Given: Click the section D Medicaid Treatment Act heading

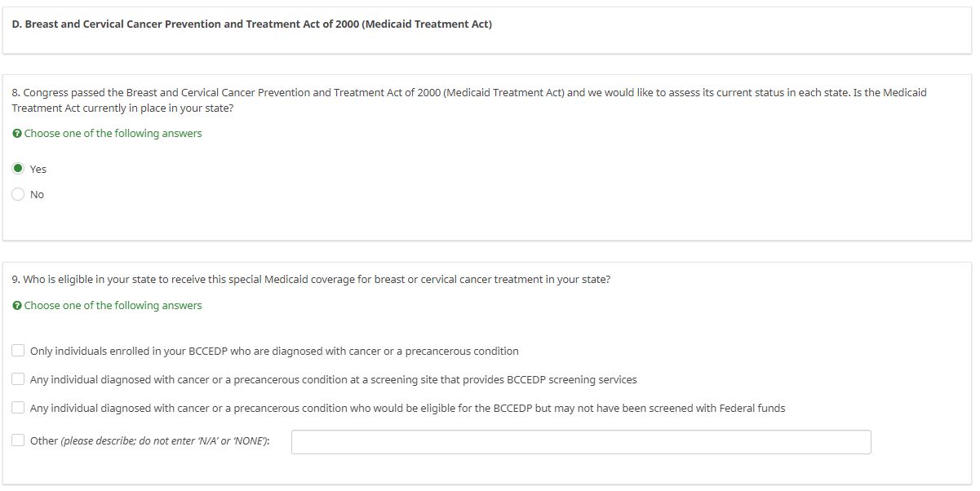Looking at the screenshot, I should click(x=252, y=24).
